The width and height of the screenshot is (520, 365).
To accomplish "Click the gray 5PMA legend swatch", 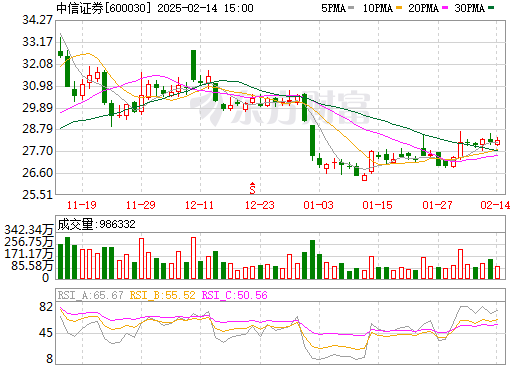I will tap(351, 7).
